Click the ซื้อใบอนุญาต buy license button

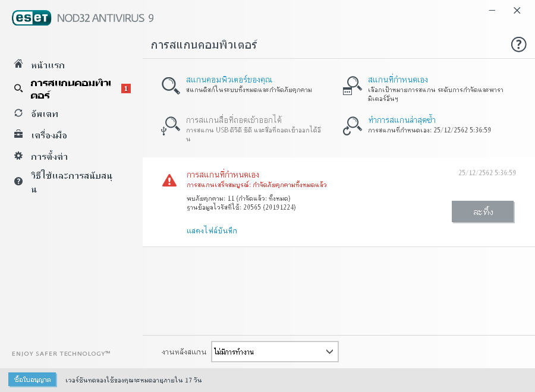point(33,380)
